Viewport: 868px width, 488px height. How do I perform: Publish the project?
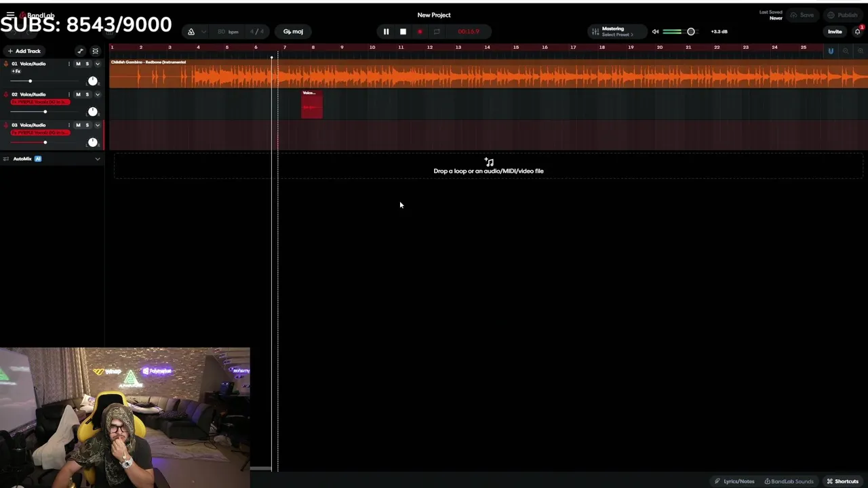(x=842, y=15)
